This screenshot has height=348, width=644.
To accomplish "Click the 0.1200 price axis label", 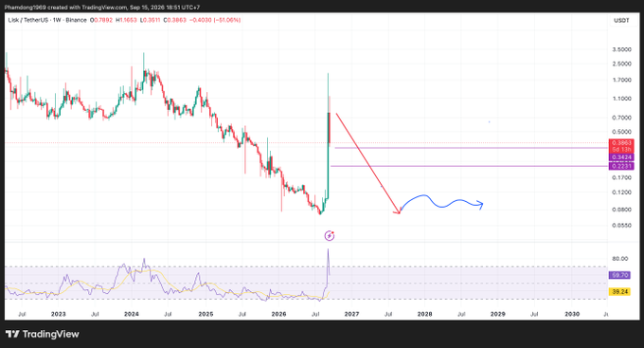I will (x=622, y=192).
